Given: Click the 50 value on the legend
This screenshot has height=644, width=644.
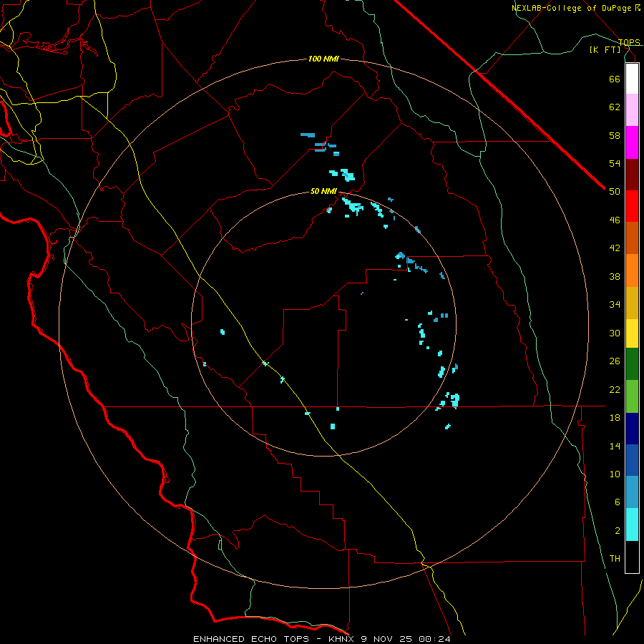Looking at the screenshot, I should (615, 192).
